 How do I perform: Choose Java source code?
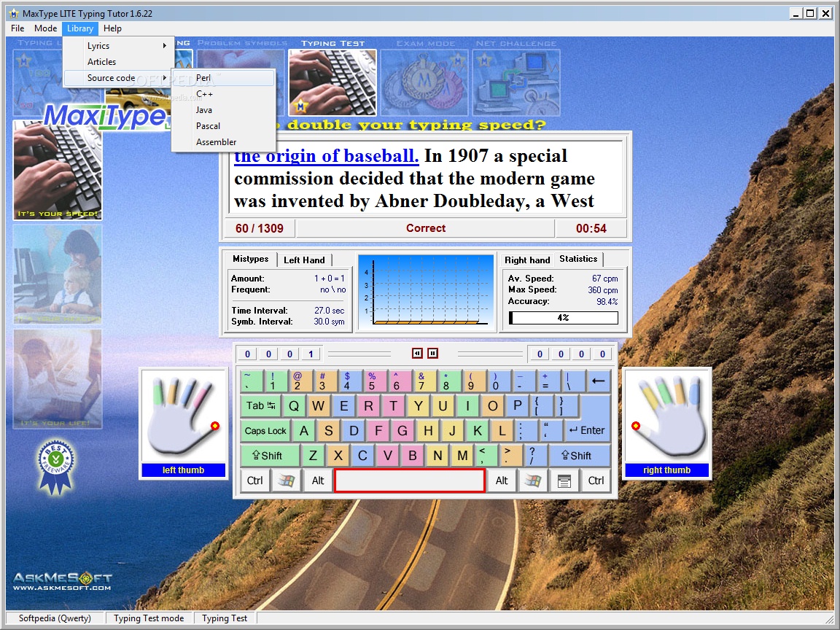pos(223,110)
